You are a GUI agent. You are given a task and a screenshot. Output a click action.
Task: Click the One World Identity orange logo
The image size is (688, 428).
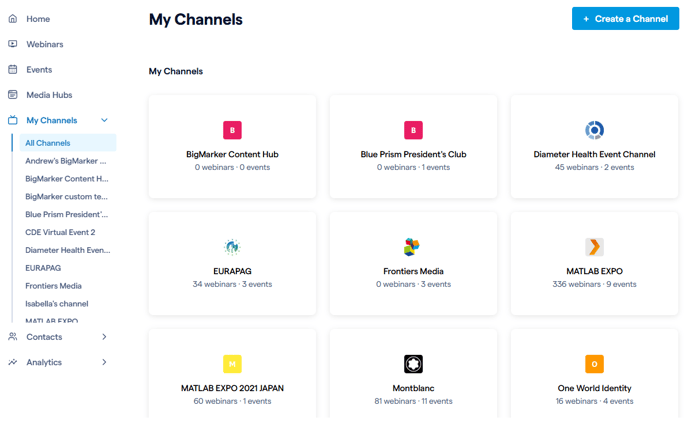595,364
